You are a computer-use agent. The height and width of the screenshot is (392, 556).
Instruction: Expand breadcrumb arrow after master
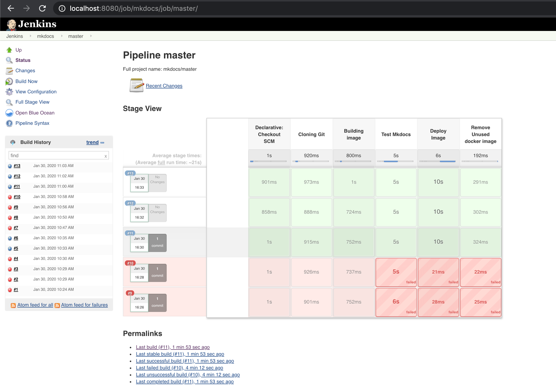tap(91, 36)
